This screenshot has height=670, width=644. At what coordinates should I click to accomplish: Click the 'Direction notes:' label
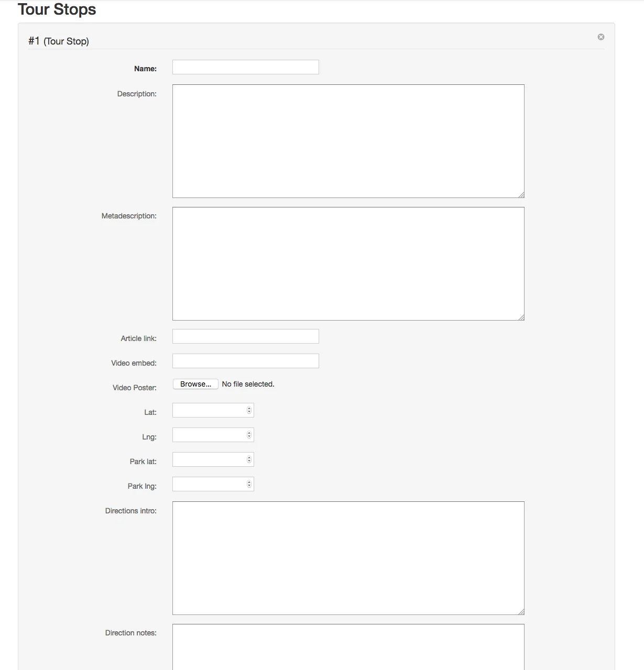click(130, 633)
